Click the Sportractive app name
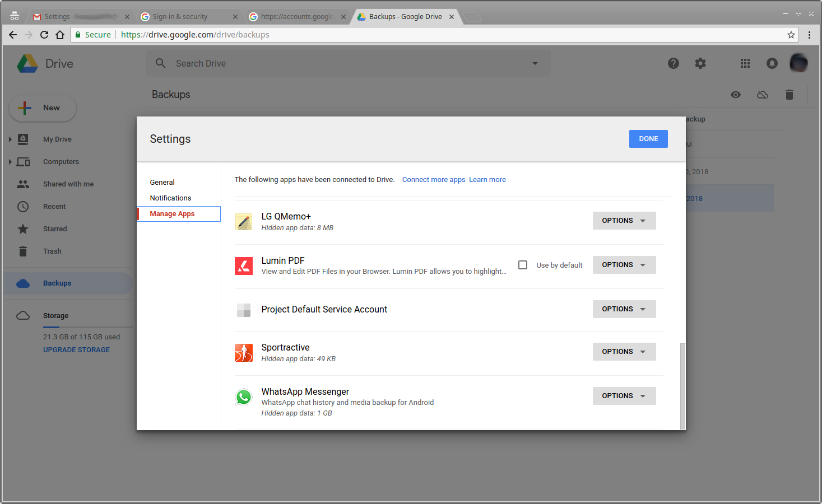Screen dimensions: 822x504 (x=285, y=348)
